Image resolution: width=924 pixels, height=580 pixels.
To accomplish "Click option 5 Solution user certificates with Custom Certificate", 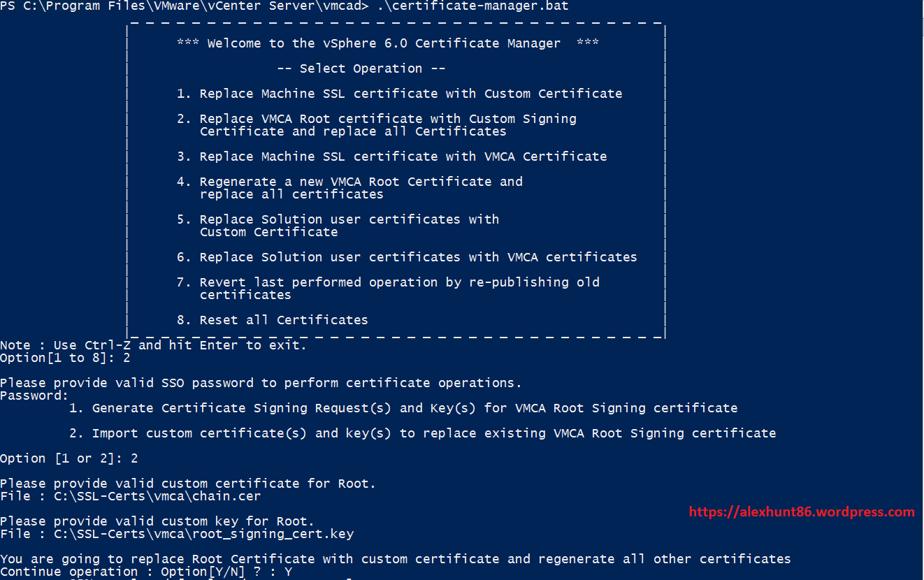I will pos(338,226).
